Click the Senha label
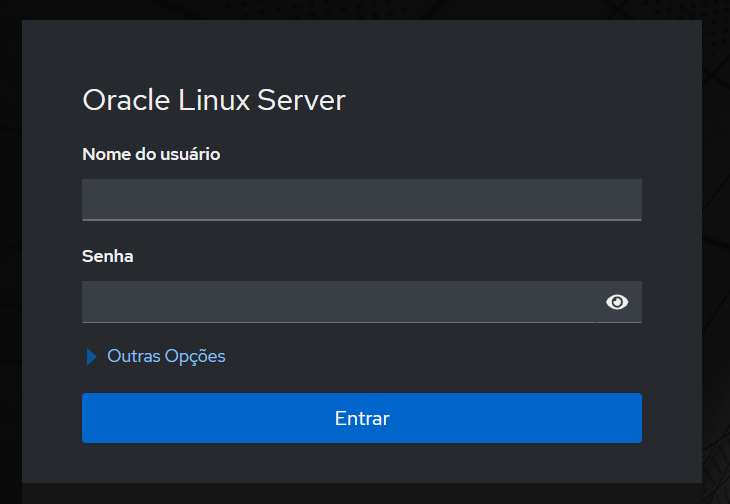 (x=108, y=256)
